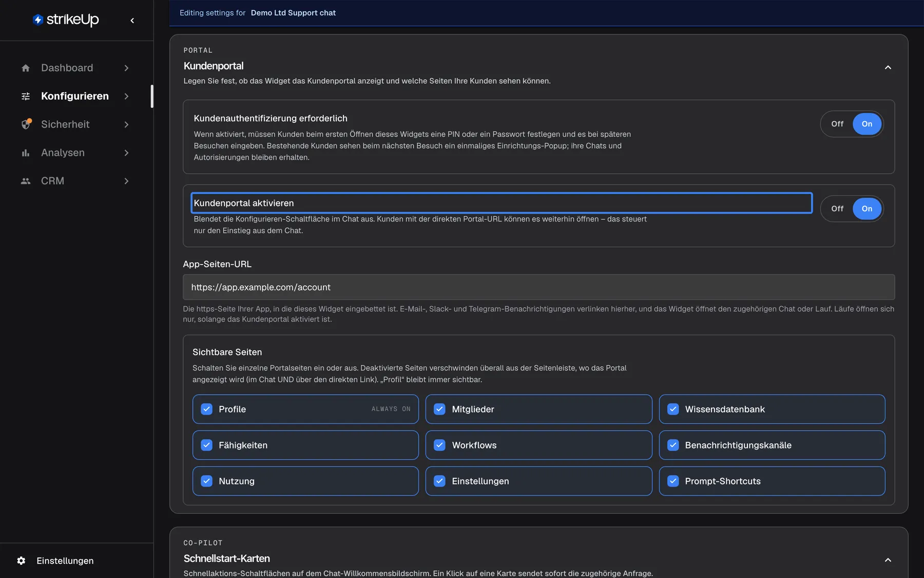
Task: Set Kundenauthentifizierung erforderlich to On
Action: 867,124
